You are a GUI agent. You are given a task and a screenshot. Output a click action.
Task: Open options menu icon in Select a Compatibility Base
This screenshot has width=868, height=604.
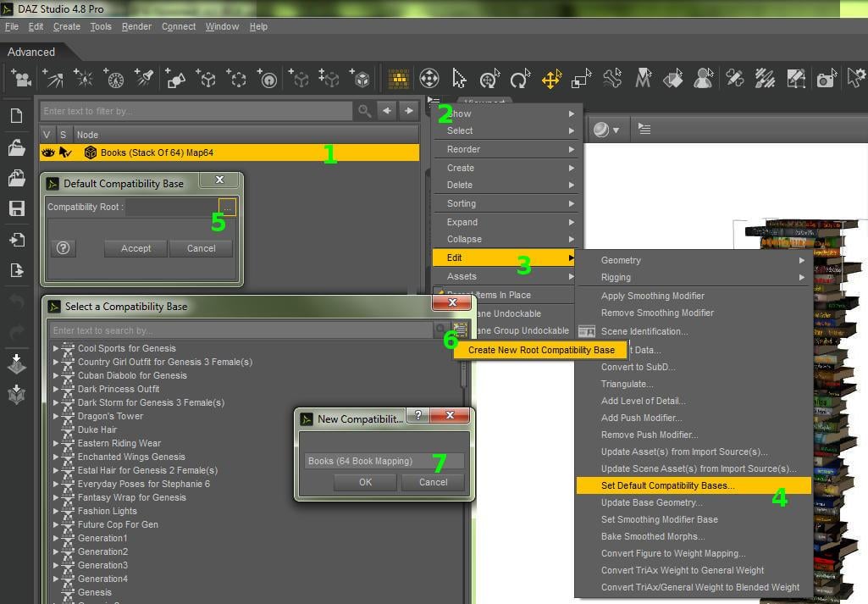(460, 330)
